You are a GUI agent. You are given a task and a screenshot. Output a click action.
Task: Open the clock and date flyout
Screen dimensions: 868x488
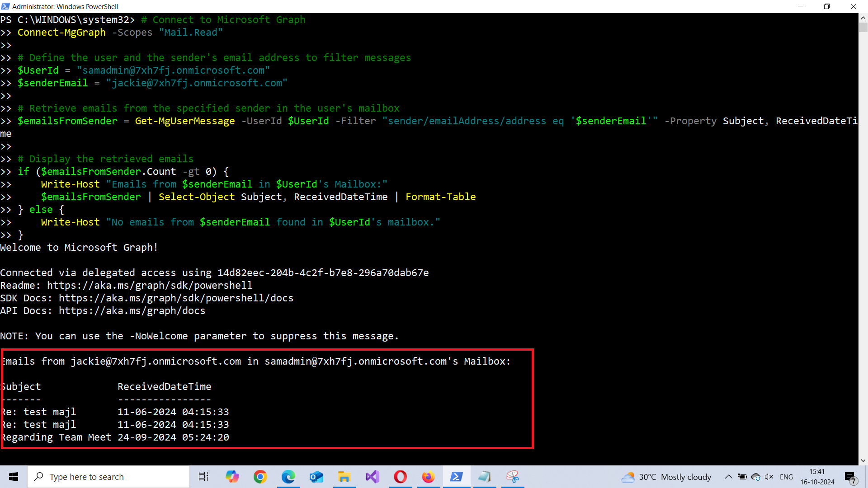(817, 477)
